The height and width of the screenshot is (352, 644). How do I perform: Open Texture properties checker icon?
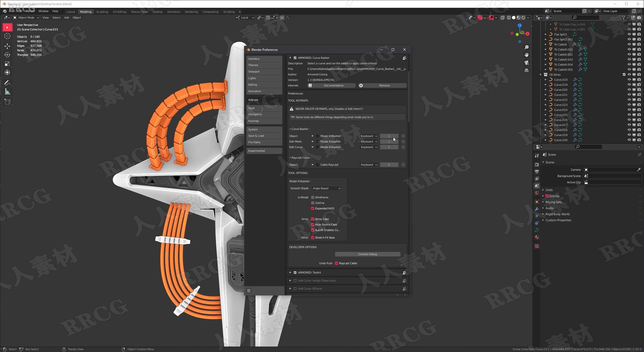(537, 246)
